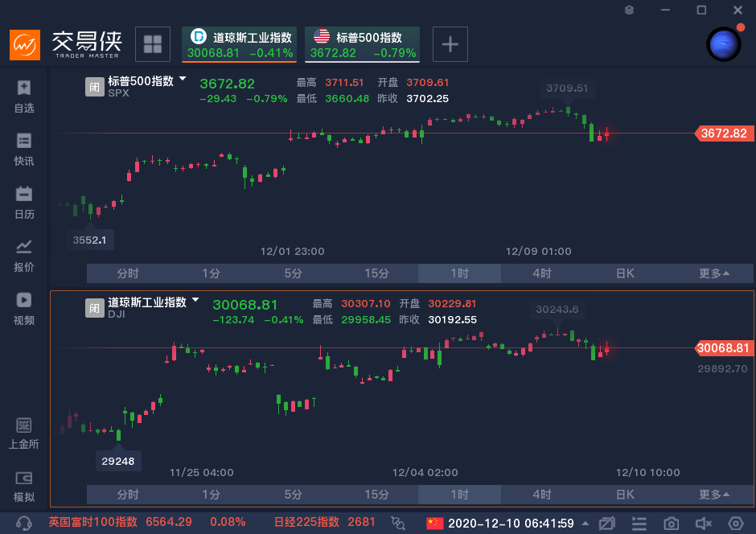Select 分时 period in DJI chart
The image size is (756, 534).
[x=128, y=495]
